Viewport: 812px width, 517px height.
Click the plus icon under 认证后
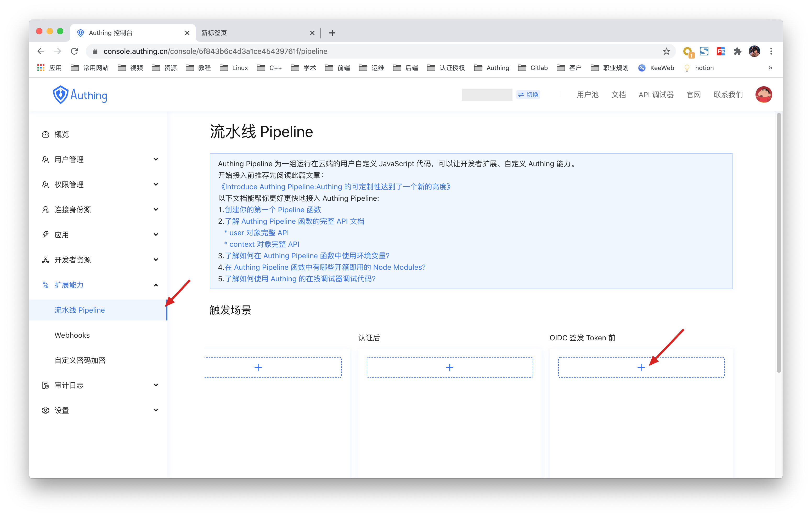pyautogui.click(x=449, y=367)
